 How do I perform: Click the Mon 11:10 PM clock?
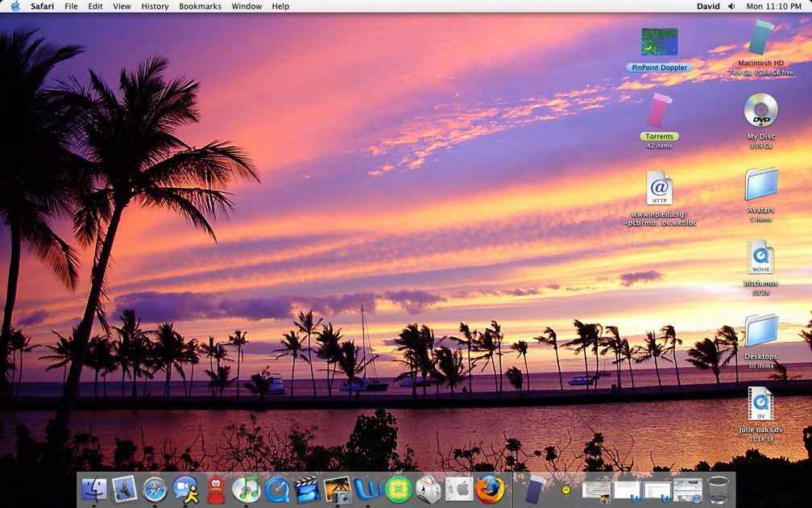point(773,6)
